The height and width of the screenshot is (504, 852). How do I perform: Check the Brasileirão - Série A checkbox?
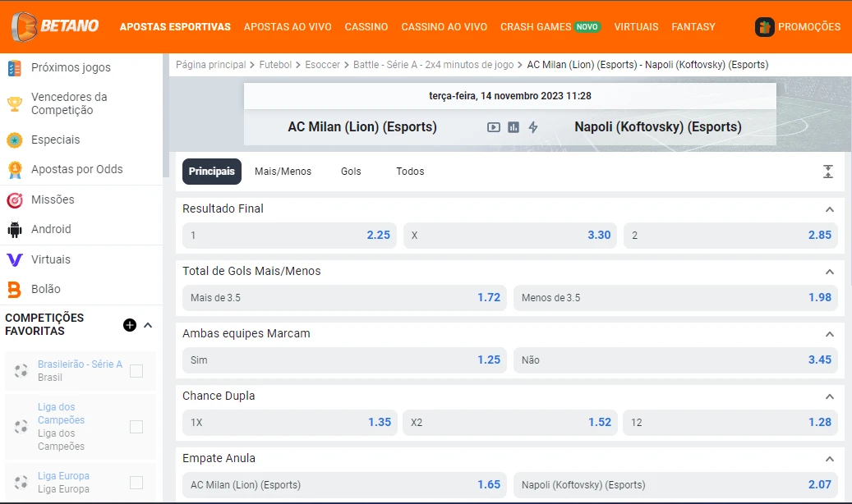136,371
